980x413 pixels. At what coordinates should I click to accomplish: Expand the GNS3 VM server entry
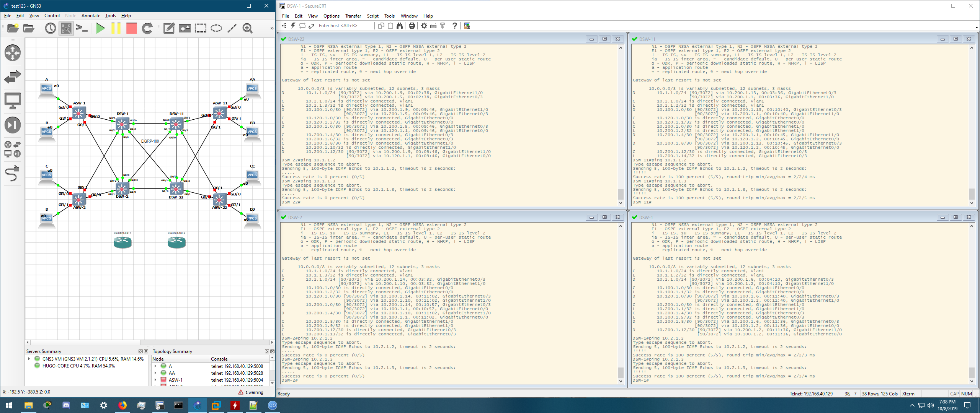point(29,359)
